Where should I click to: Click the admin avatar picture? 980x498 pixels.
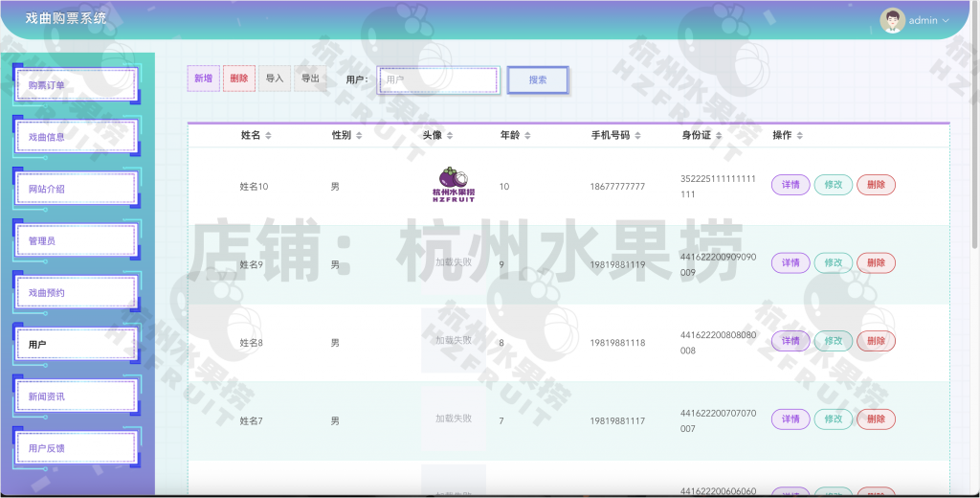point(893,21)
